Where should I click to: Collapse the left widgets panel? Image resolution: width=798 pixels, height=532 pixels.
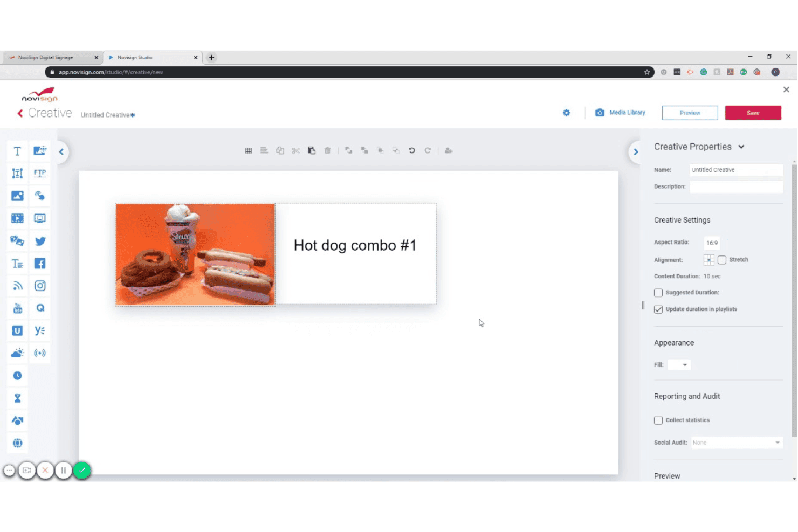[x=61, y=152]
